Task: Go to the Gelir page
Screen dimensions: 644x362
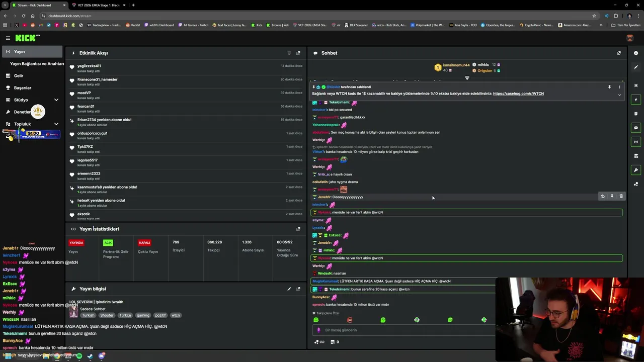Action: tap(18, 76)
